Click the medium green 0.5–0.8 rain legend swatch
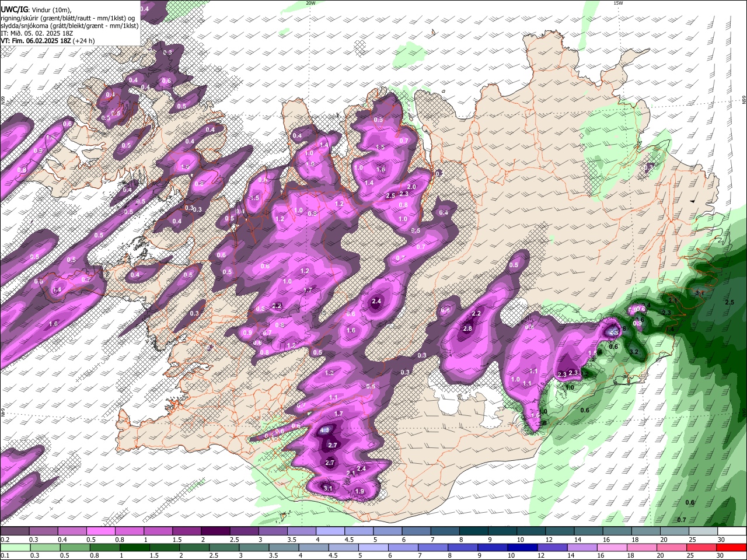This screenshot has height=560, width=747. 74,547
